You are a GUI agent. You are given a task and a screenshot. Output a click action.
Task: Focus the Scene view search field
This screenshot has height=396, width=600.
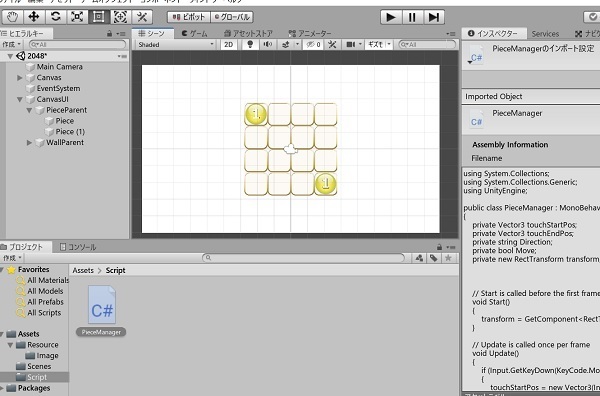click(x=427, y=45)
